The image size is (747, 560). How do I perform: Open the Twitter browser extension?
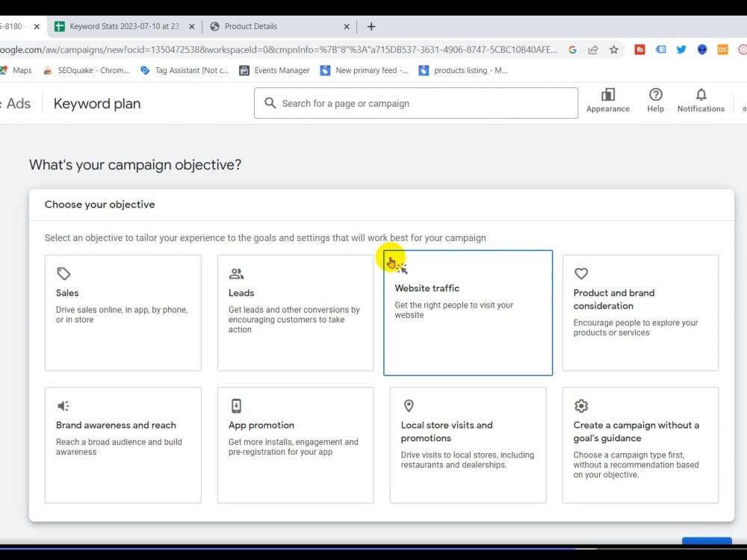click(681, 49)
